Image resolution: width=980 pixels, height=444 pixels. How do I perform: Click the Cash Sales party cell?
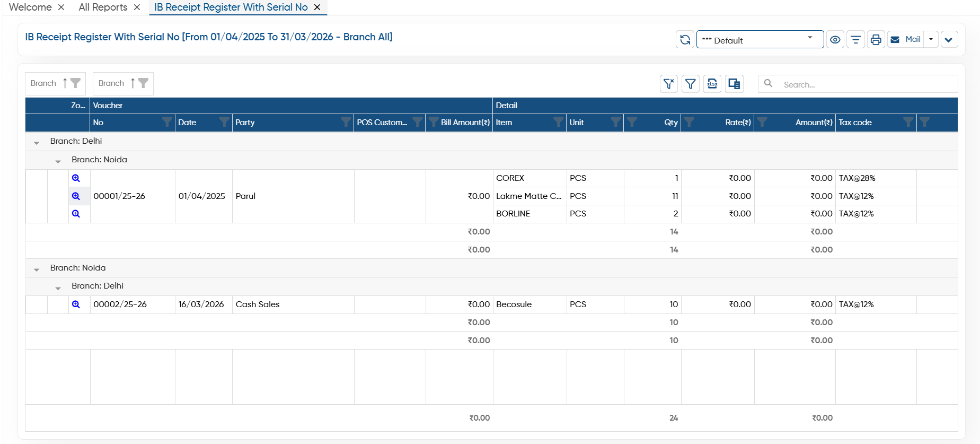(x=293, y=304)
